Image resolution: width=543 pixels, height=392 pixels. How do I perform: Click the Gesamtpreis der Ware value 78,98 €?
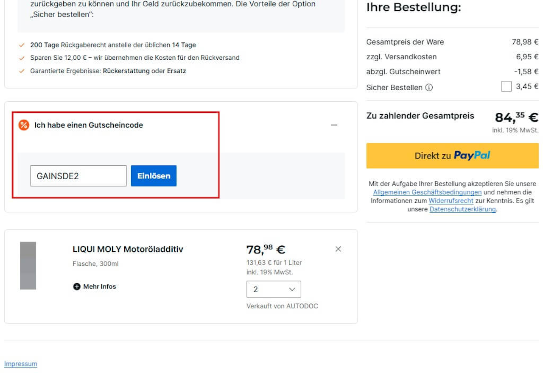[525, 42]
